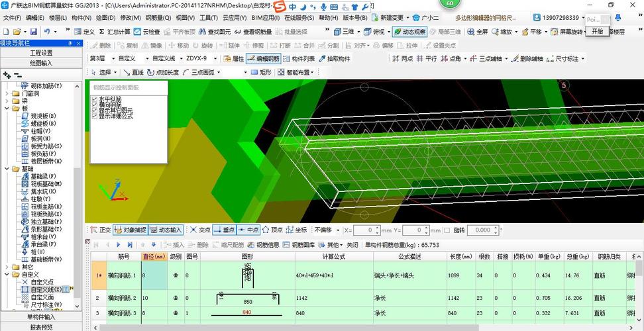Open 钢筋图库 rebar library
Screen dimensions: 644x331
(x=299, y=245)
